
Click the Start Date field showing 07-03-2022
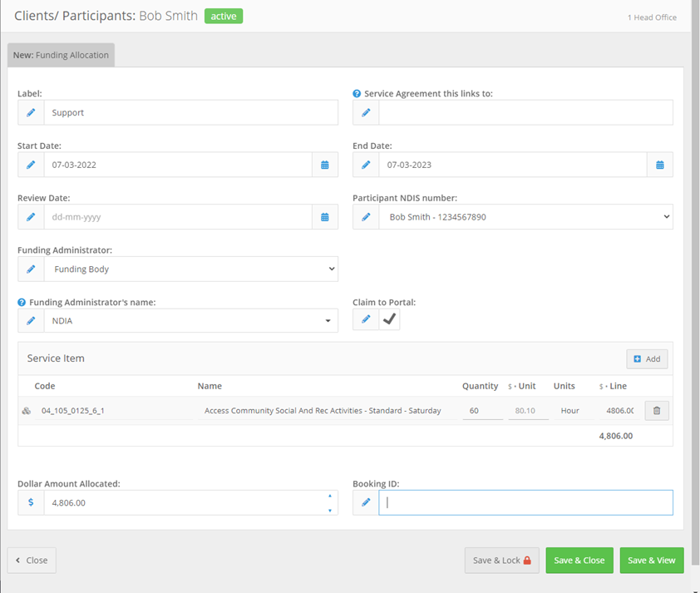tap(178, 165)
